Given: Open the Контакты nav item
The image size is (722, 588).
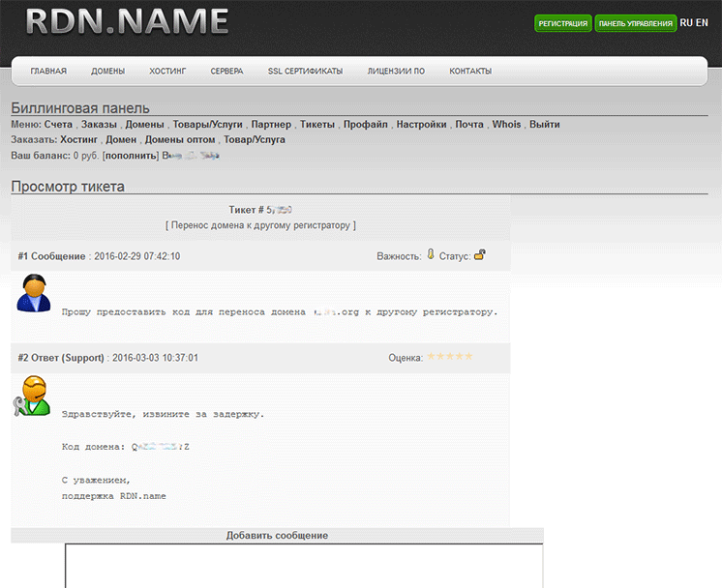Looking at the screenshot, I should [x=470, y=71].
